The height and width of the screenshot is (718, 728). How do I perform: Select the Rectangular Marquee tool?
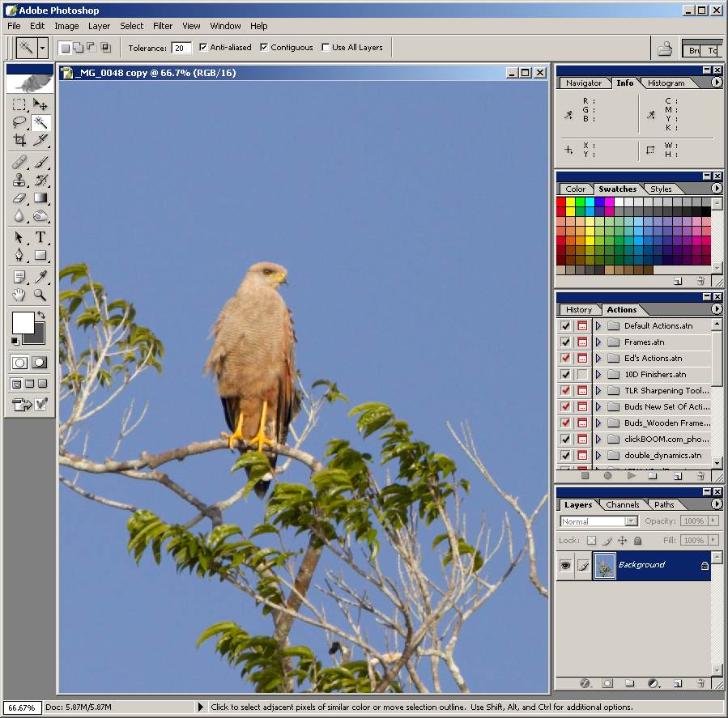pyautogui.click(x=19, y=104)
